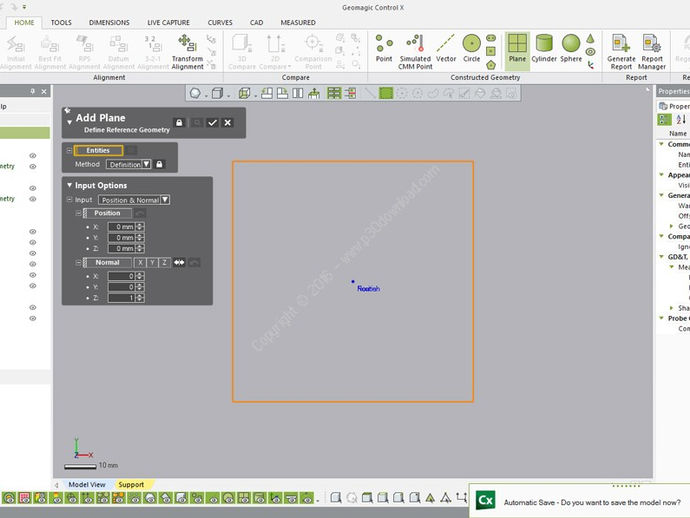The image size is (690, 518).
Task: Select the Cone geometry icon
Action: (x=590, y=39)
